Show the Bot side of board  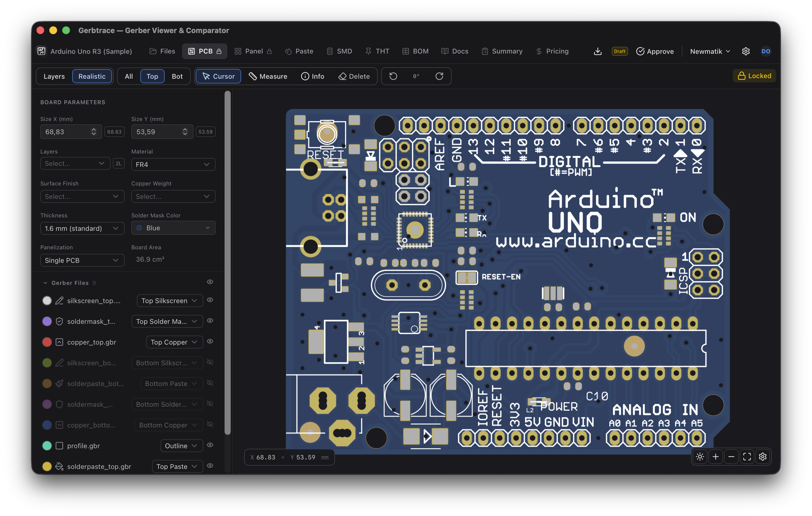click(x=177, y=76)
